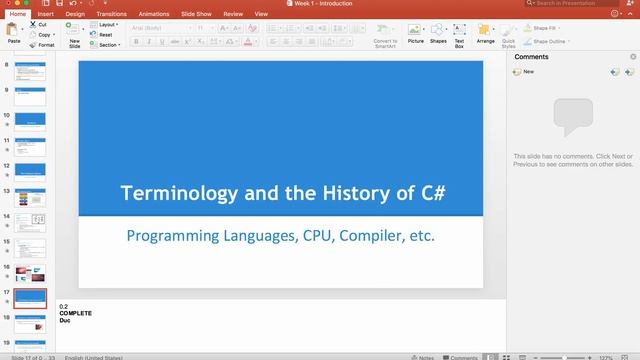
Task: Toggle subscript formatting
Action: (200, 41)
